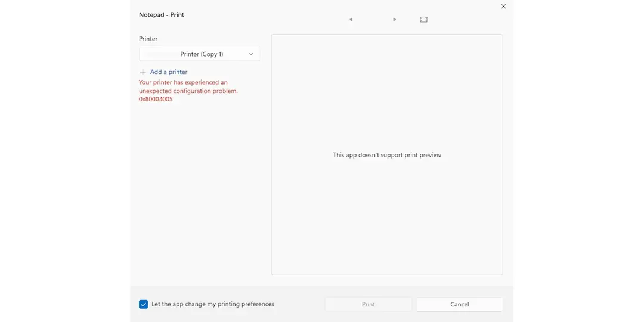Image resolution: width=644 pixels, height=322 pixels.
Task: Select the 0x80004005 error code text
Action: click(156, 100)
